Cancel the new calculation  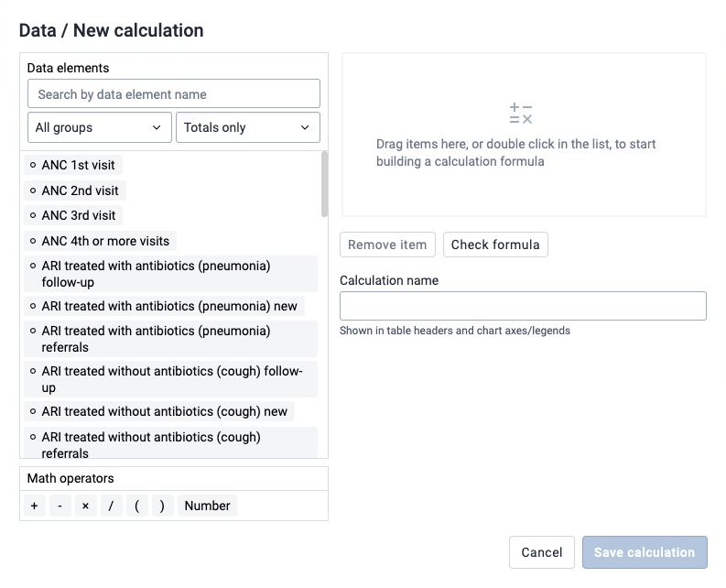[x=542, y=552]
